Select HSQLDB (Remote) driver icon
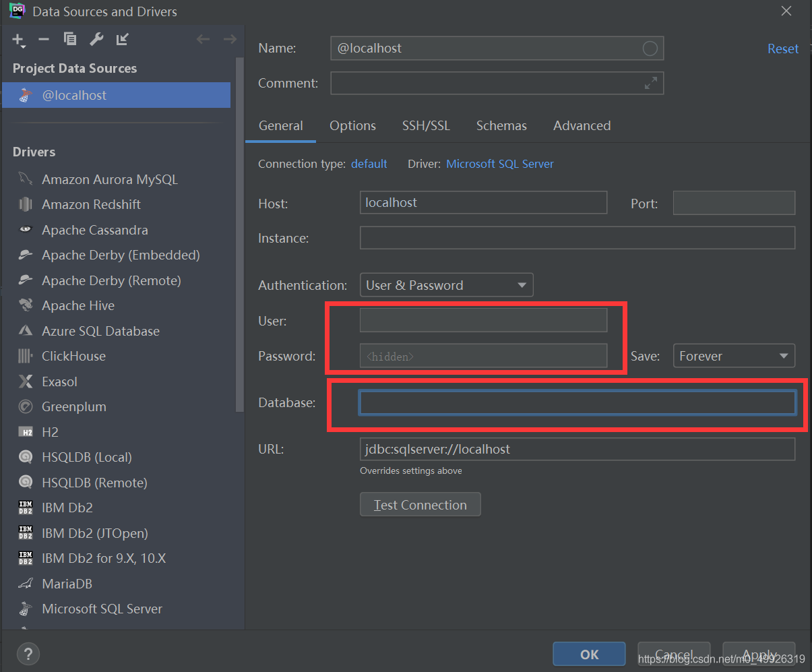This screenshot has height=672, width=812. click(26, 483)
